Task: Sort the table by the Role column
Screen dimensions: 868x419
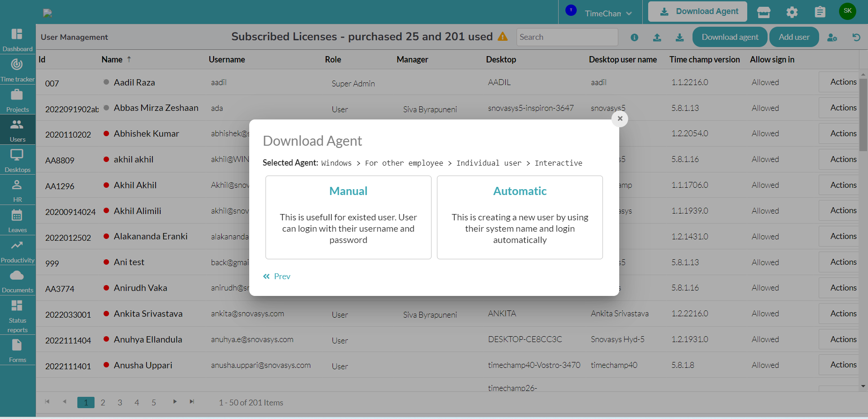Action: tap(333, 59)
